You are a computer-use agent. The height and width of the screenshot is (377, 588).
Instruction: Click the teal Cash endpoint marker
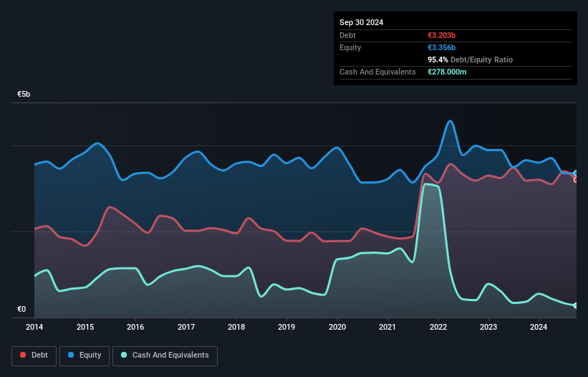(x=576, y=305)
